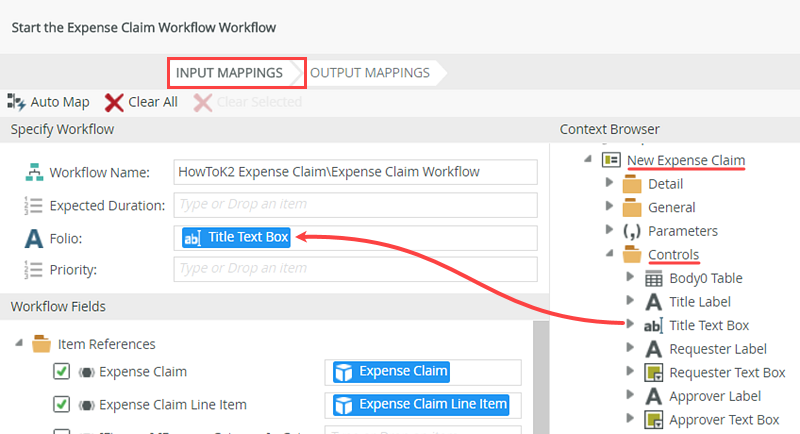800x434 pixels.
Task: Expand the Approver Label node
Action: 631,394
